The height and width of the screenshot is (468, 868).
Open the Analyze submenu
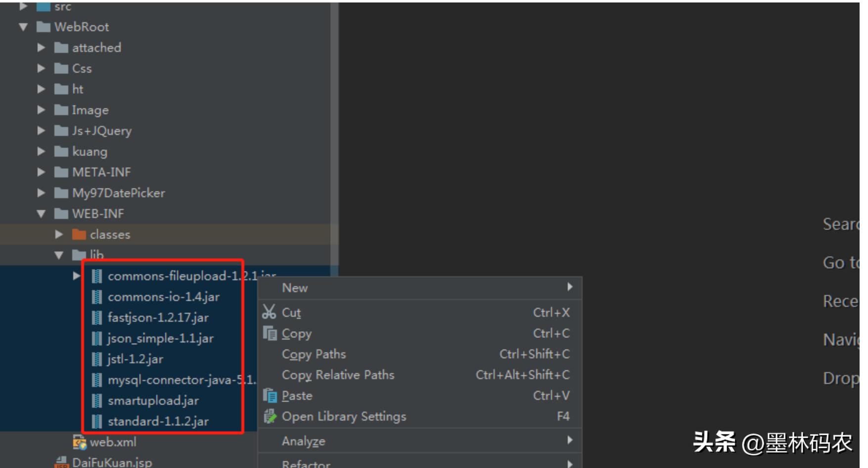tap(420, 441)
